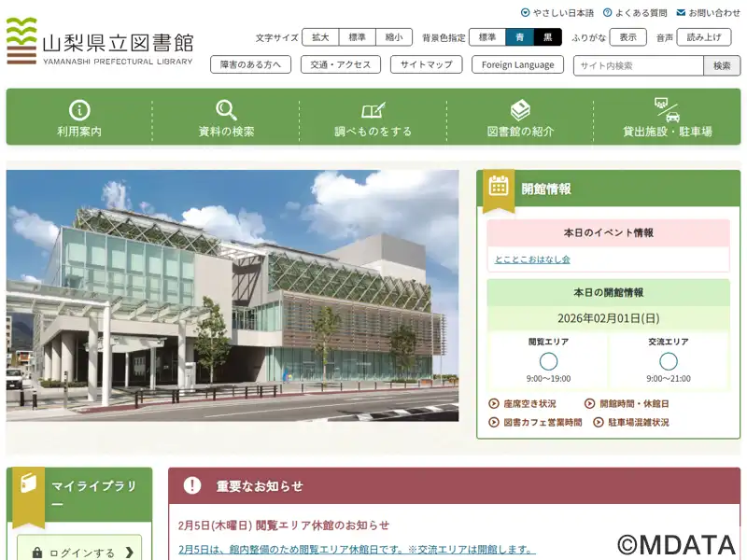
Task: Open 図書館の紹介 books icon
Action: (x=520, y=110)
